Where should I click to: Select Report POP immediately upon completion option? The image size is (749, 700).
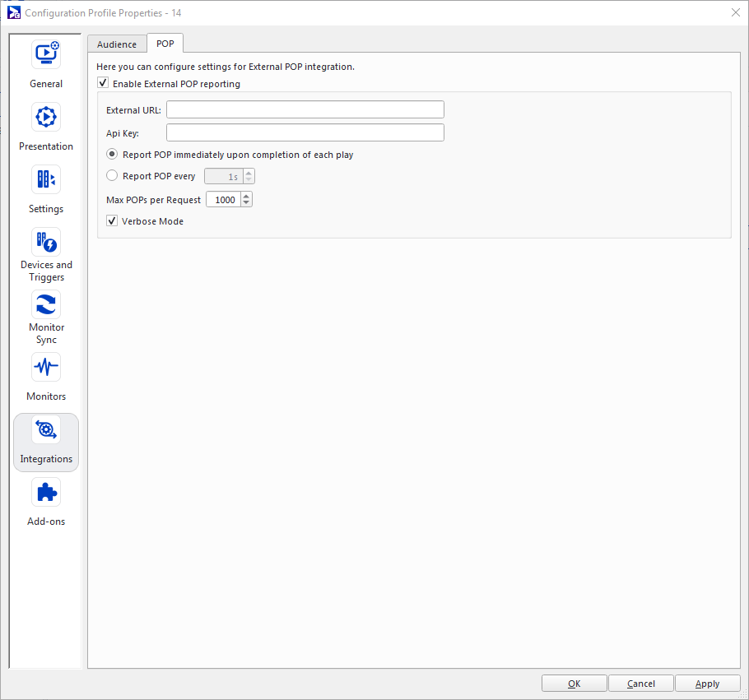(x=112, y=155)
